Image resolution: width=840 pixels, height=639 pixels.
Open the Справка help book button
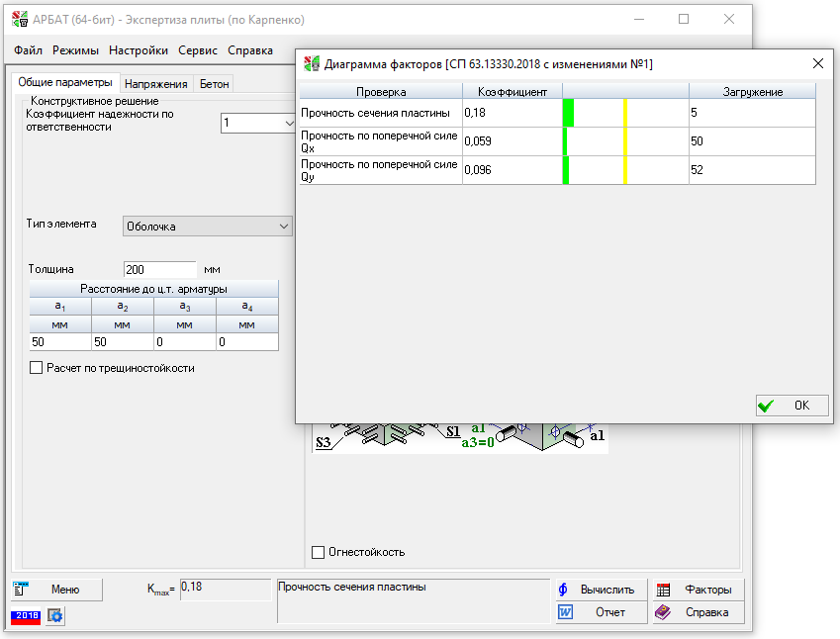coord(698,612)
